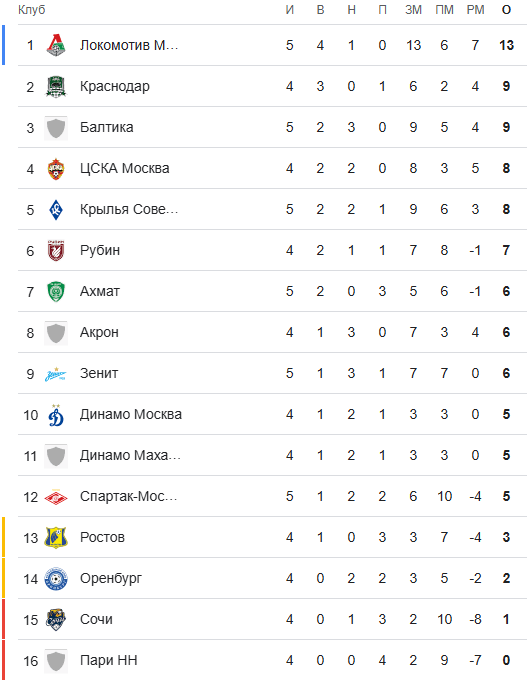Click the Dynamo Moscow letter logo
The width and height of the screenshot is (527, 681).
click(x=56, y=414)
